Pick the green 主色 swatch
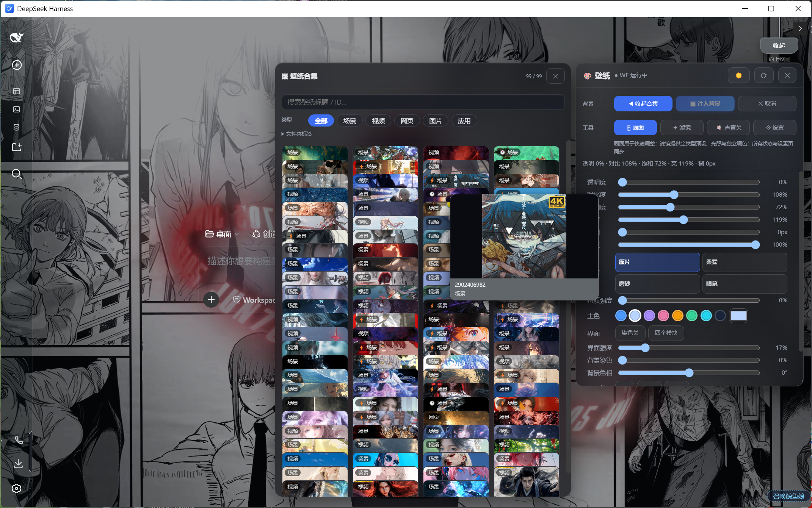 692,316
